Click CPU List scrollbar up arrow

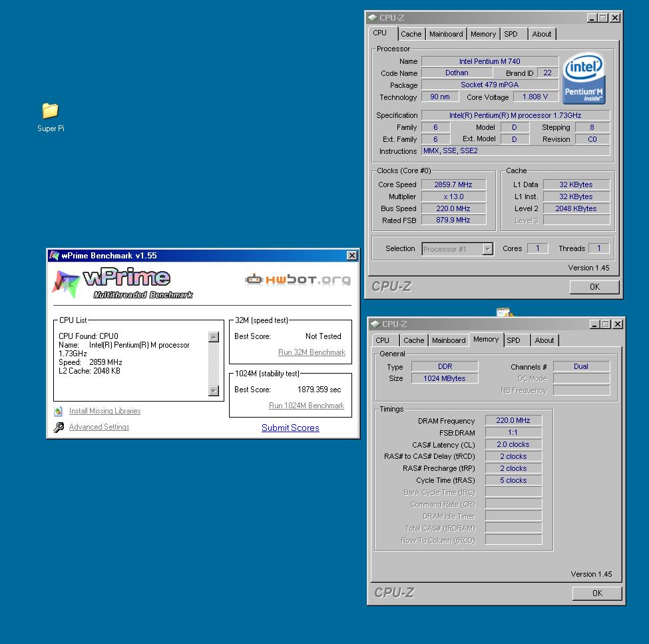coord(214,337)
